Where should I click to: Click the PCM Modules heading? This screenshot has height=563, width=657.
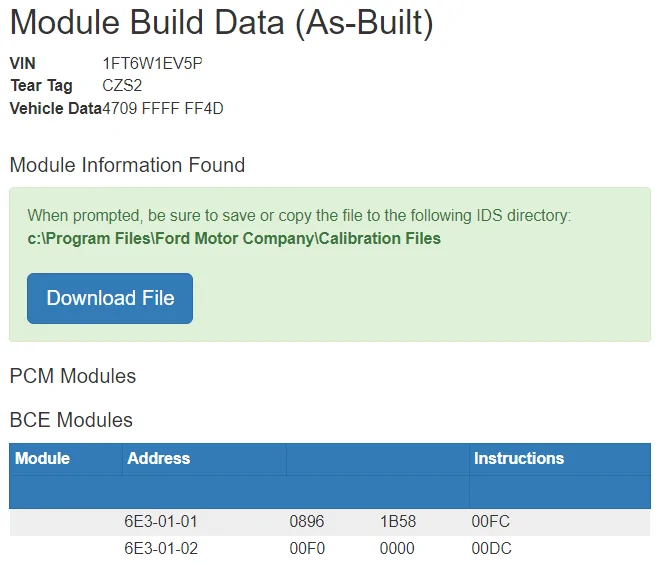point(73,376)
